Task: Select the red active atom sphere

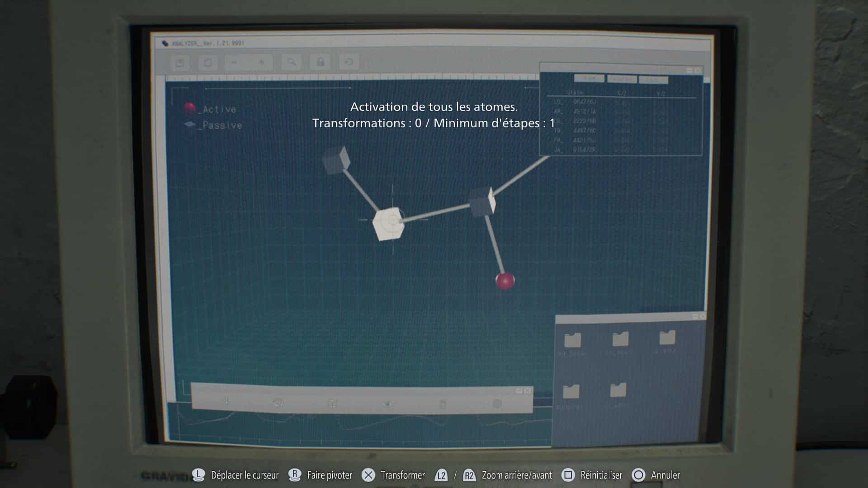Action: click(x=505, y=281)
